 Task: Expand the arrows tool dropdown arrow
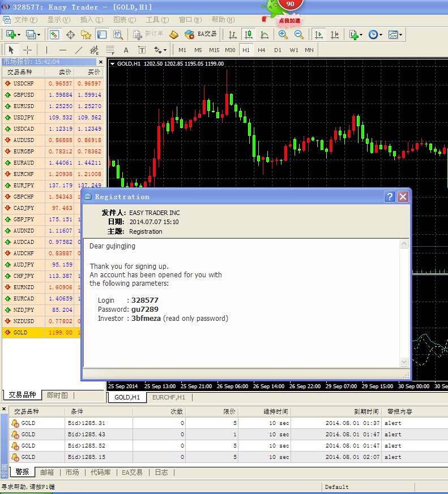pyautogui.click(x=165, y=50)
